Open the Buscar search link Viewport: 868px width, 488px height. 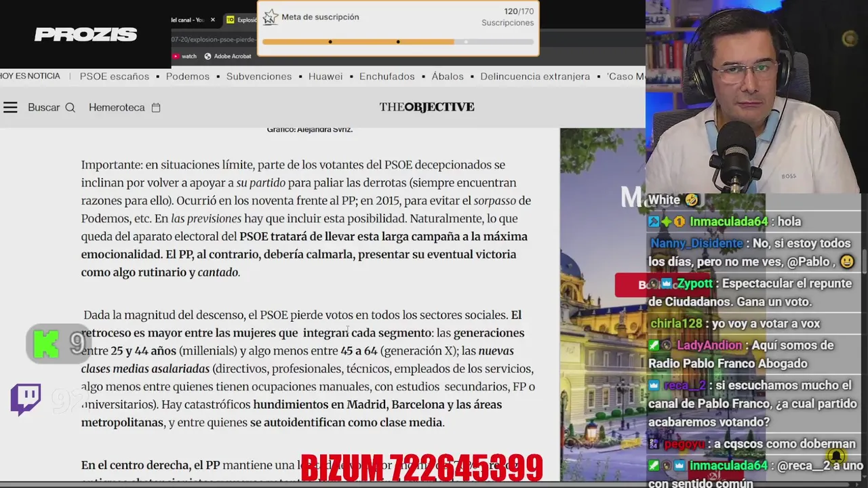[52, 107]
